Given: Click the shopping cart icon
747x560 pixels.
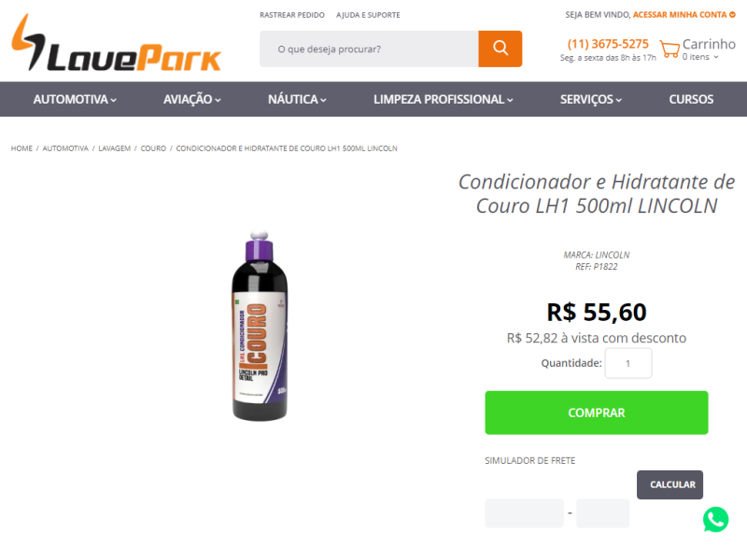Looking at the screenshot, I should point(669,49).
